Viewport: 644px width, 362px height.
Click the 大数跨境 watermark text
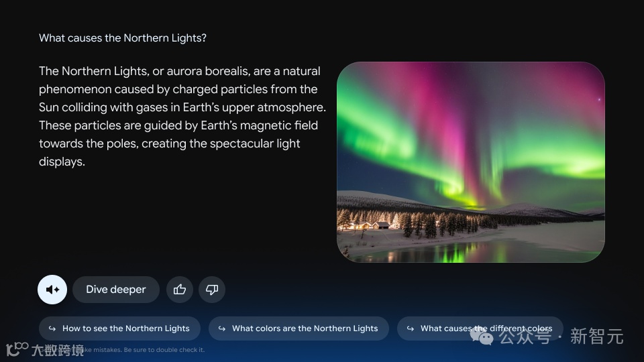pyautogui.click(x=58, y=350)
